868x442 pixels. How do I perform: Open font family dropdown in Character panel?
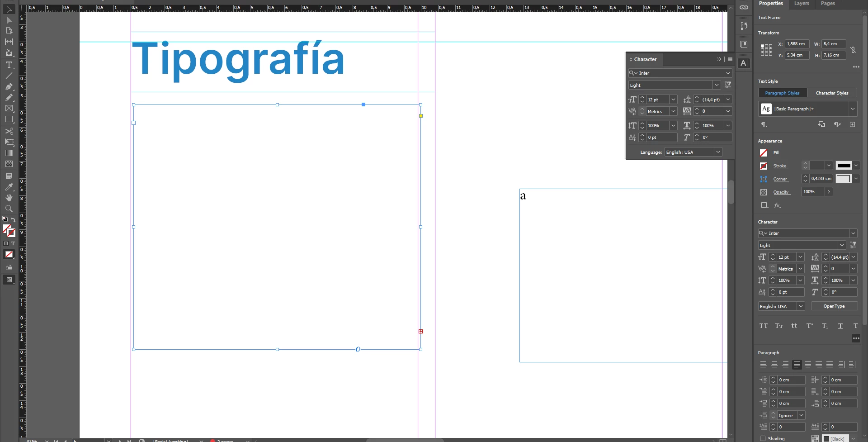(728, 73)
